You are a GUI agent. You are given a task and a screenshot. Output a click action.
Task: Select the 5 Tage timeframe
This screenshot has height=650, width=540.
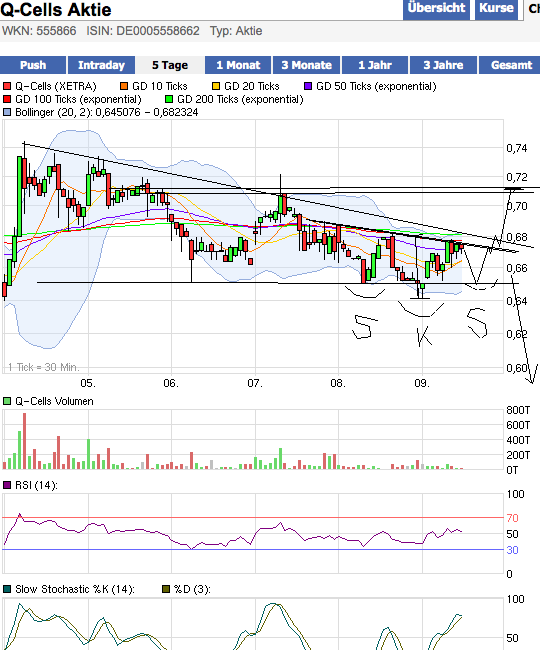[170, 65]
